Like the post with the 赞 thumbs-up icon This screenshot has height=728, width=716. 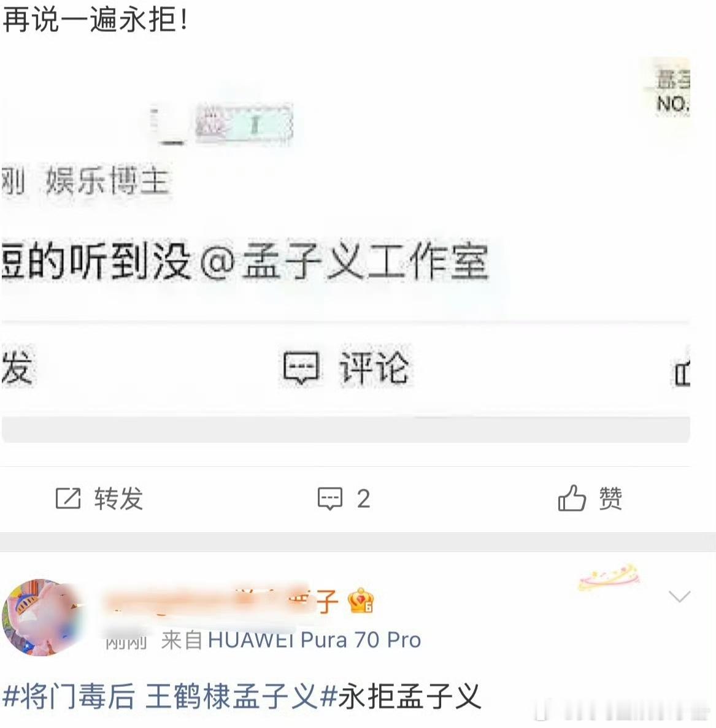(572, 498)
